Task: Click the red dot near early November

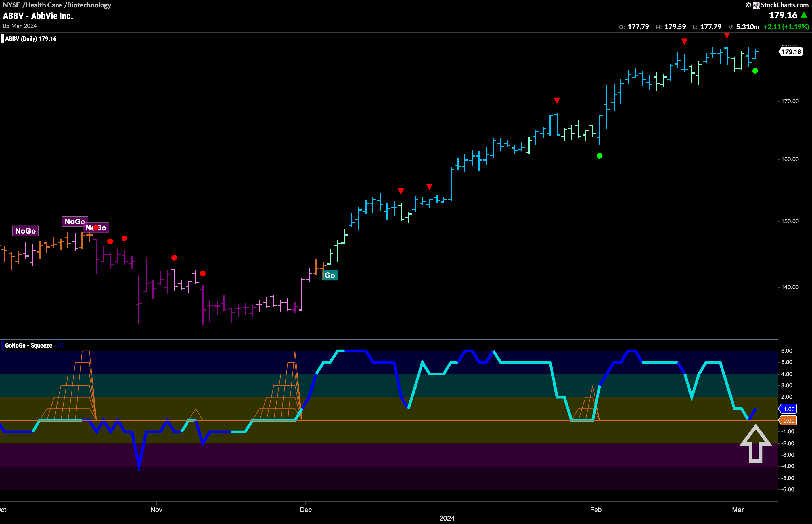Action: [x=174, y=258]
